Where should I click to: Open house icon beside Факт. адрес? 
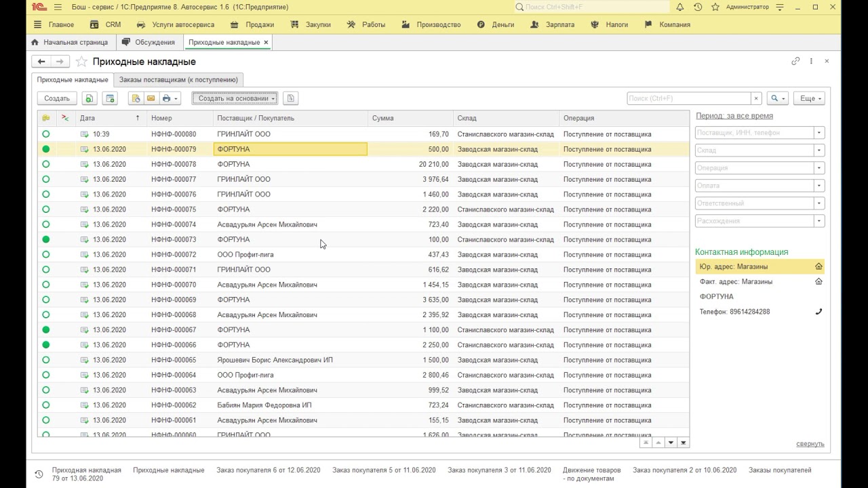(818, 281)
